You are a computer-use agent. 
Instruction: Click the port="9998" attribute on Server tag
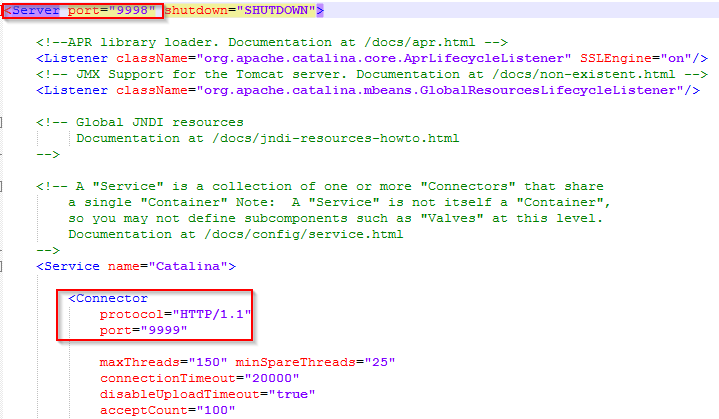tap(111, 11)
